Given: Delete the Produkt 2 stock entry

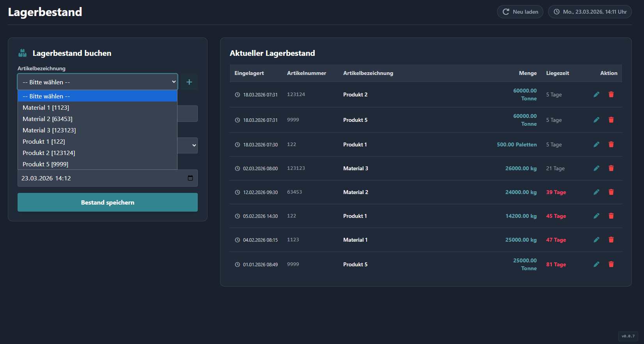Looking at the screenshot, I should pos(611,94).
